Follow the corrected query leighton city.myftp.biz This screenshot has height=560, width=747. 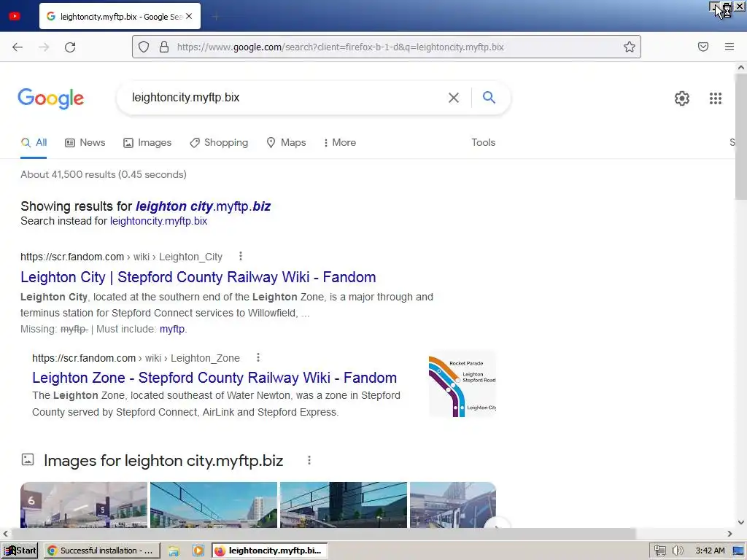[204, 206]
